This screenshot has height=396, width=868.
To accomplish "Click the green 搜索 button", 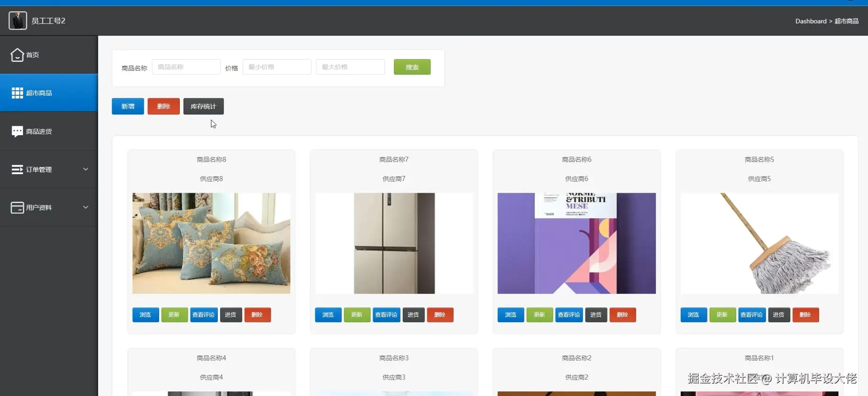I will coord(412,67).
